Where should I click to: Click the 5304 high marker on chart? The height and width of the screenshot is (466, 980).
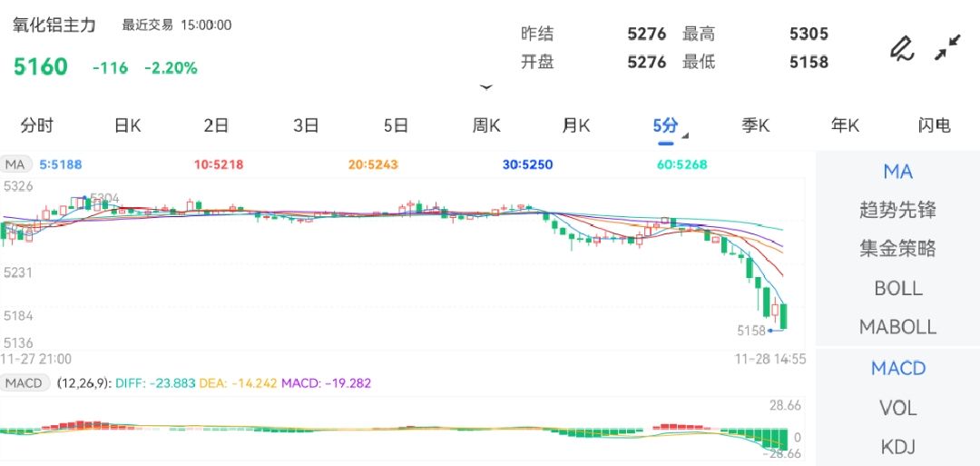(104, 199)
